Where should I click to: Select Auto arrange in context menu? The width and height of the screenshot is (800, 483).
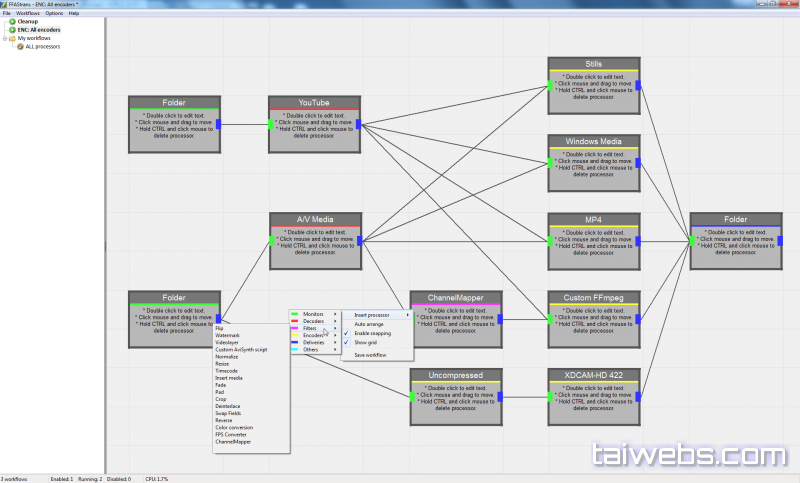click(368, 324)
